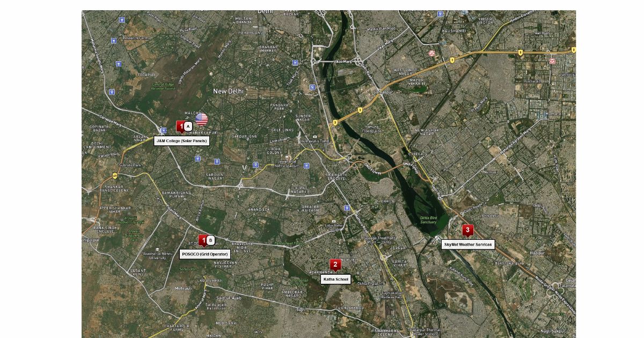Click the Central Ridge Reserve Forest label
This screenshot has height=338, width=644.
pyautogui.click(x=164, y=86)
